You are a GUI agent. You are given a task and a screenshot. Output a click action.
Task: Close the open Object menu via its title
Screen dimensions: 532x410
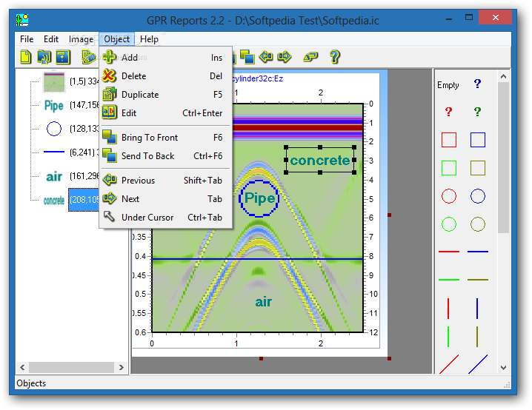(x=117, y=39)
